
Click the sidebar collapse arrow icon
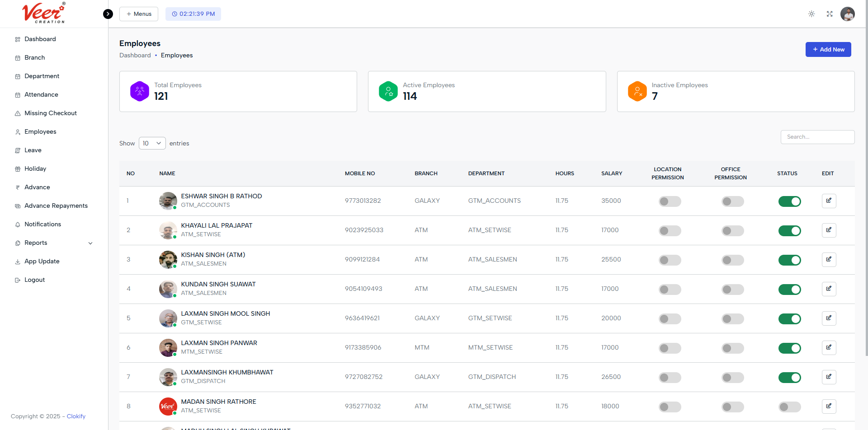108,14
